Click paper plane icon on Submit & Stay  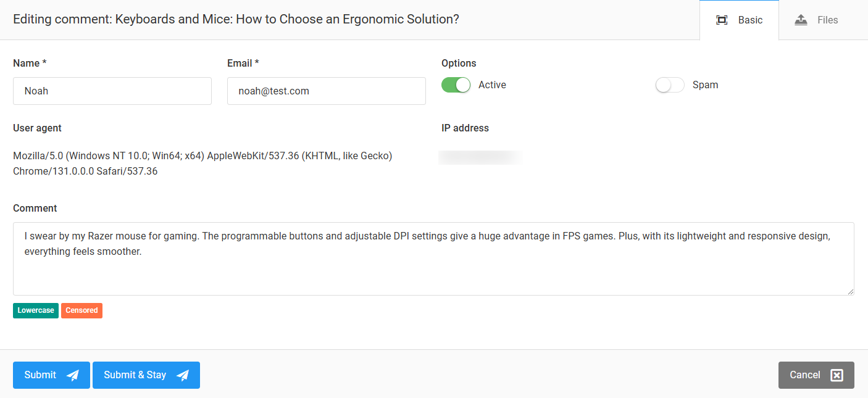click(x=183, y=375)
